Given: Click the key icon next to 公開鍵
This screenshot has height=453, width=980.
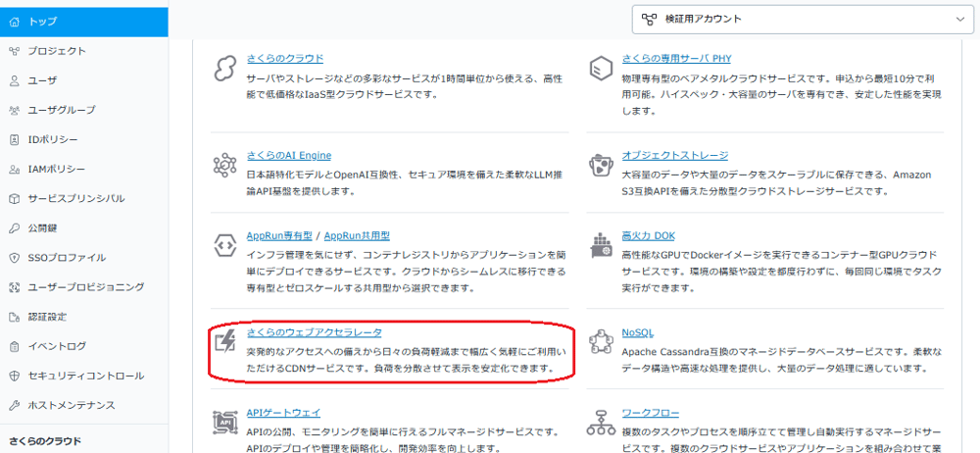Looking at the screenshot, I should click(x=15, y=228).
